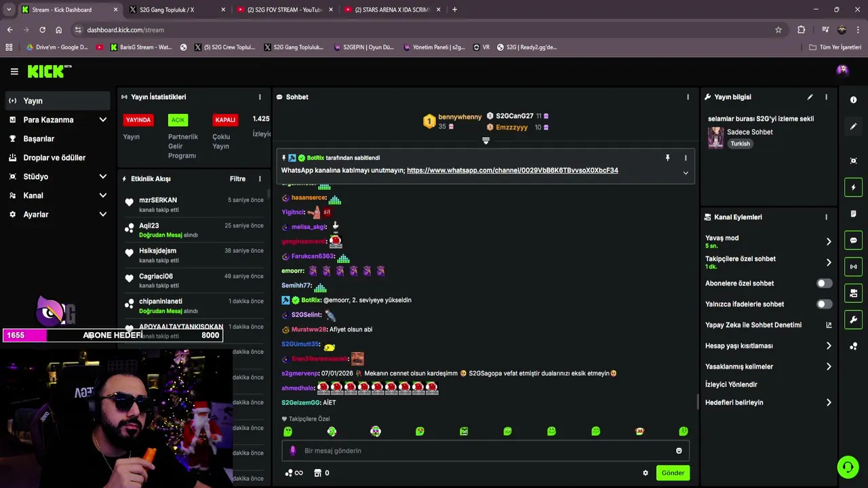Collapse the chat leaderboard handle
868x488 pixels.
(x=486, y=141)
